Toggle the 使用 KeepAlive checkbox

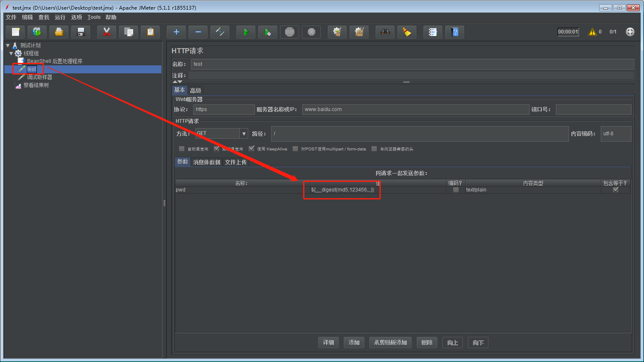coord(252,149)
